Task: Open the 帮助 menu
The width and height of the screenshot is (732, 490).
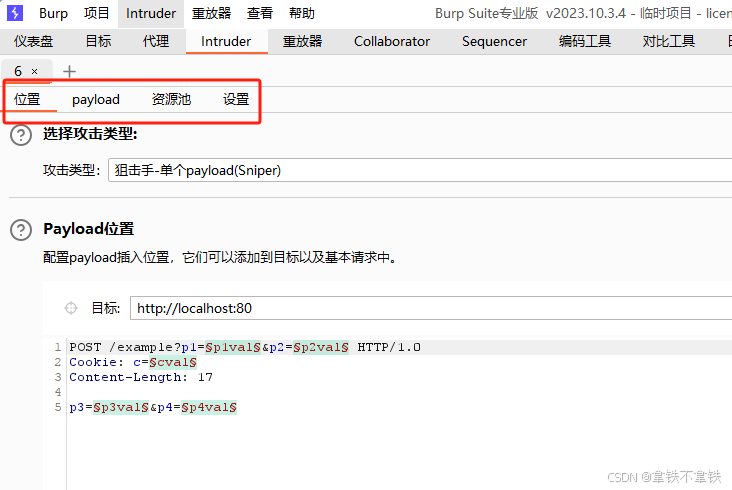Action: (x=302, y=13)
